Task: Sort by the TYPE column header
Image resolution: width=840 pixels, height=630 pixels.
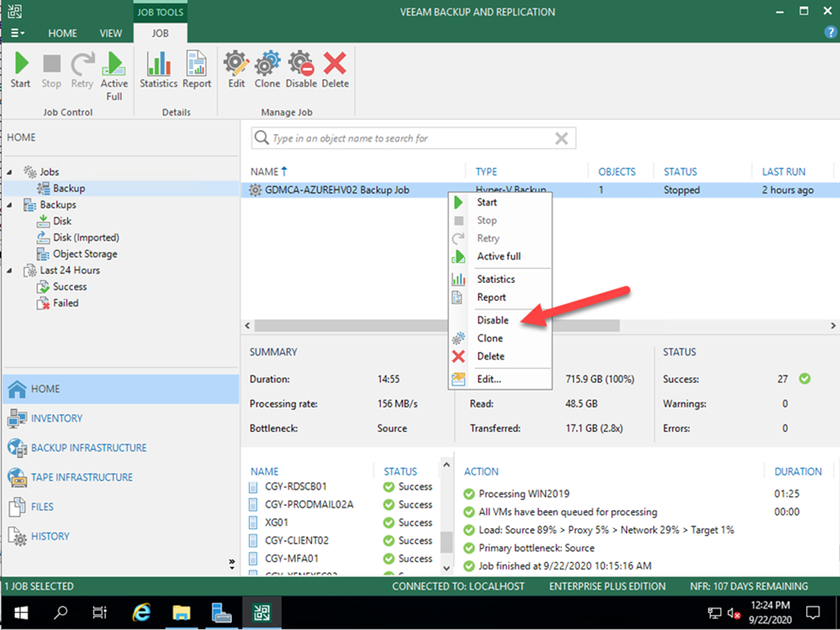Action: [486, 172]
